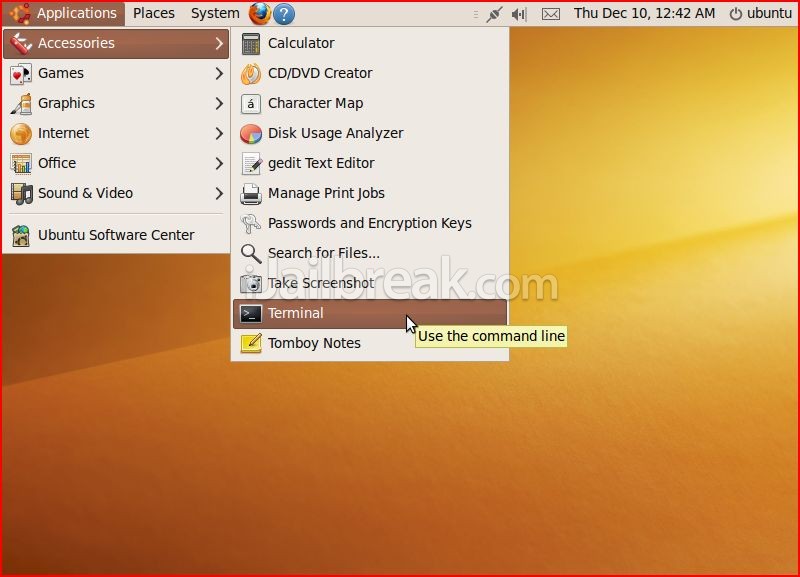The width and height of the screenshot is (800, 577).
Task: Open the mail envelope indicator
Action: click(551, 14)
